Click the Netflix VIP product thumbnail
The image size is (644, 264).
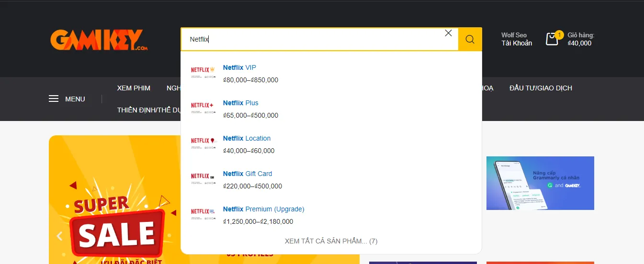[x=203, y=73]
